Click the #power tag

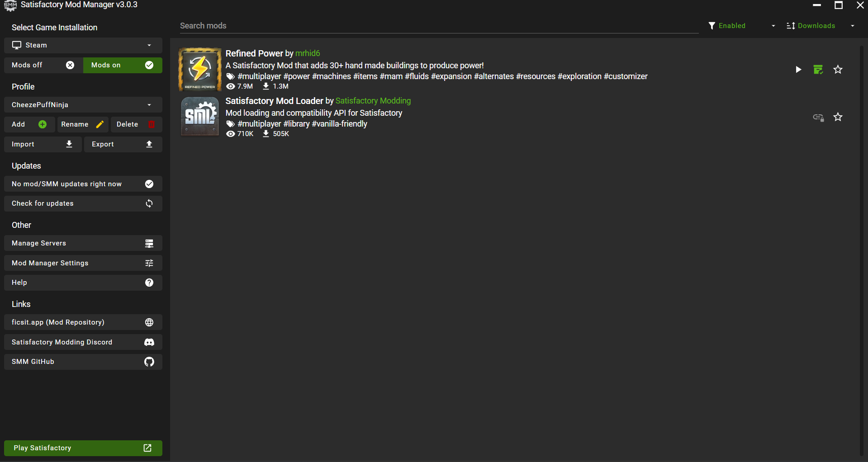click(x=296, y=76)
